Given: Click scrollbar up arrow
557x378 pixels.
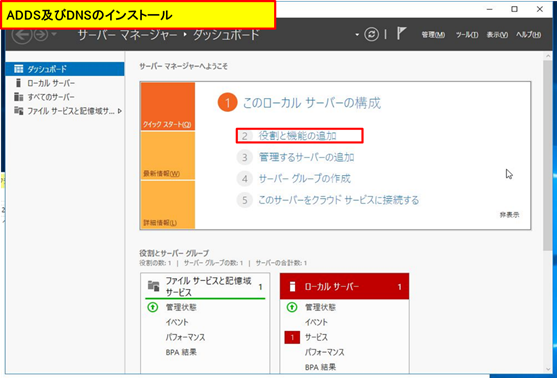Looking at the screenshot, I should [x=547, y=56].
